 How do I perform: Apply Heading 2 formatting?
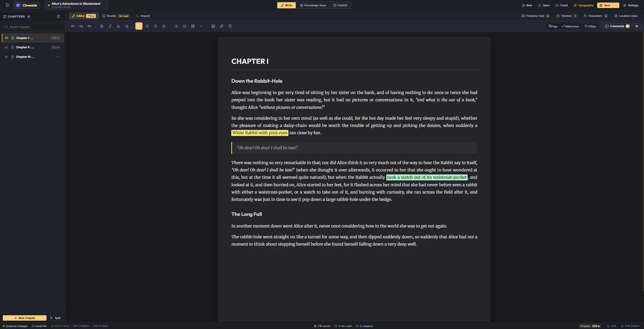(81, 26)
